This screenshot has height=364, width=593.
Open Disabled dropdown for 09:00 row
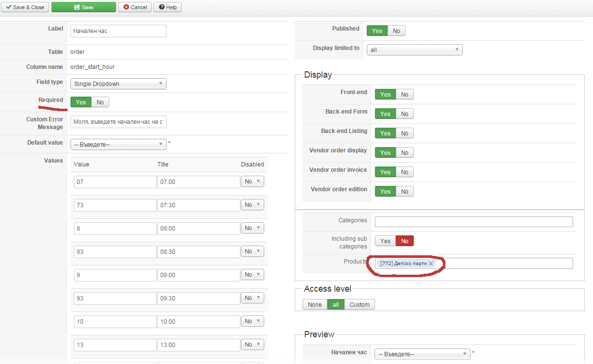(253, 275)
